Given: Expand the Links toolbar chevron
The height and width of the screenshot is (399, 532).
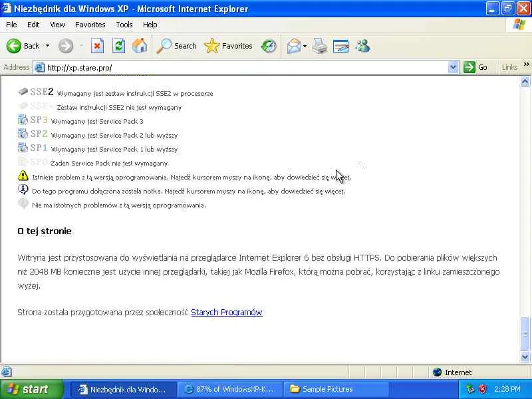Looking at the screenshot, I should (526, 64).
